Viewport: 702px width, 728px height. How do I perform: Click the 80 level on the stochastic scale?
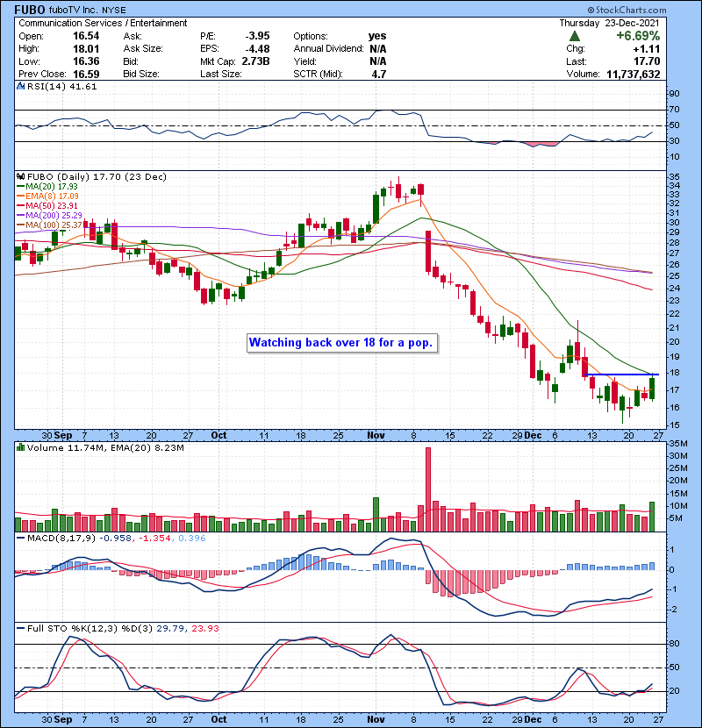coord(674,644)
